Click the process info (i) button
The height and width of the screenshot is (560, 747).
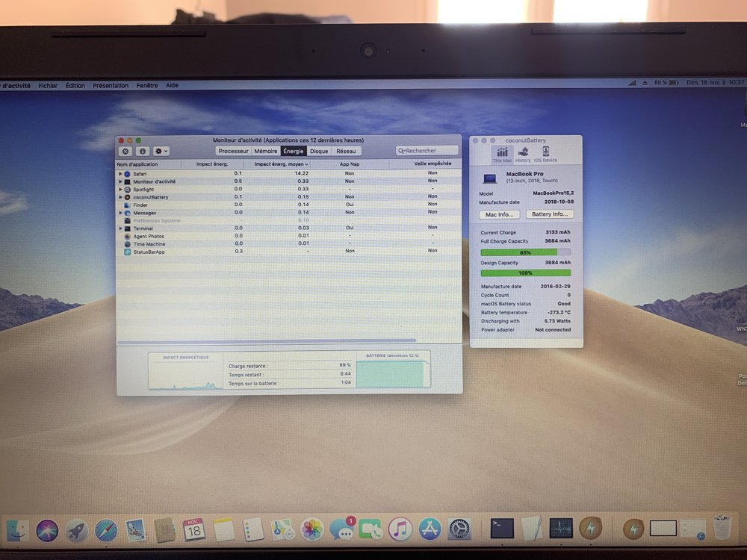tap(142, 151)
